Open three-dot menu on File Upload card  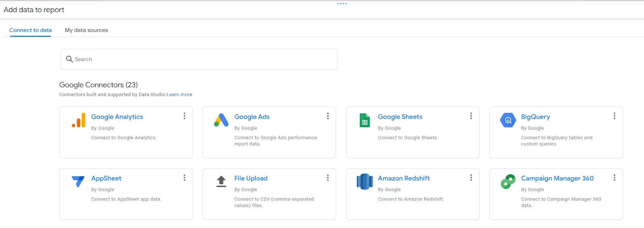point(328,178)
